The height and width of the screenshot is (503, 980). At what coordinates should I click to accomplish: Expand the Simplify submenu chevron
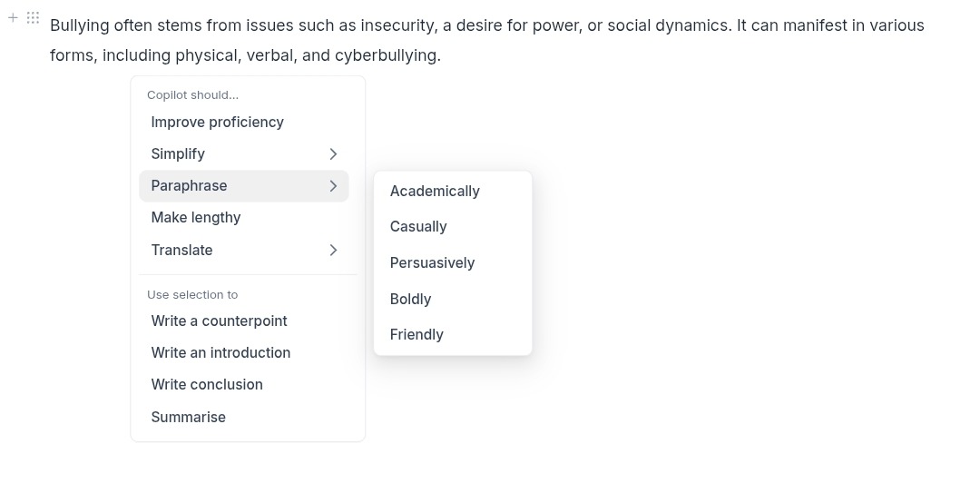[x=333, y=154]
